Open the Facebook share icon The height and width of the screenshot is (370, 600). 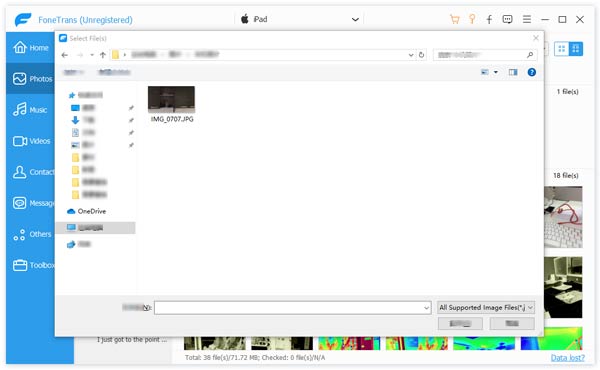(489, 19)
